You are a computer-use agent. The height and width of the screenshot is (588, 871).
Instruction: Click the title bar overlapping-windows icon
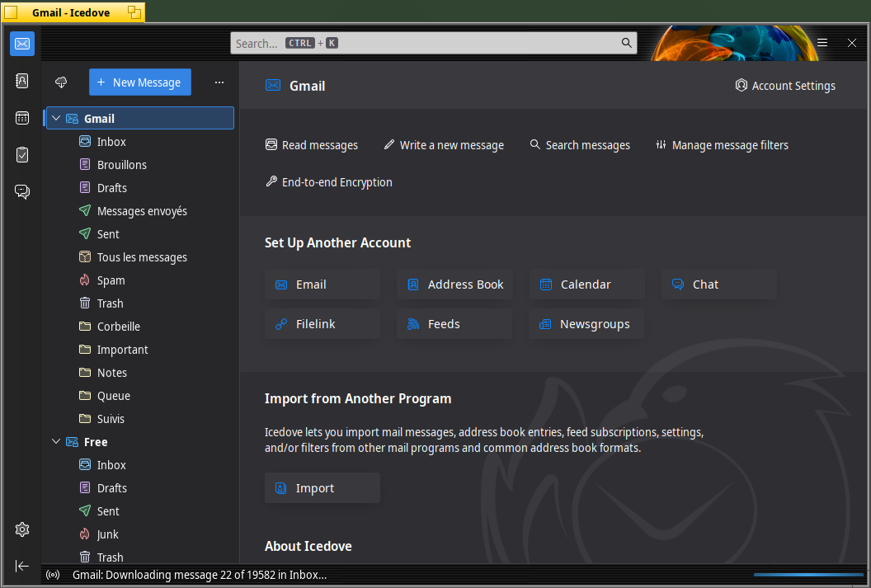pos(134,12)
